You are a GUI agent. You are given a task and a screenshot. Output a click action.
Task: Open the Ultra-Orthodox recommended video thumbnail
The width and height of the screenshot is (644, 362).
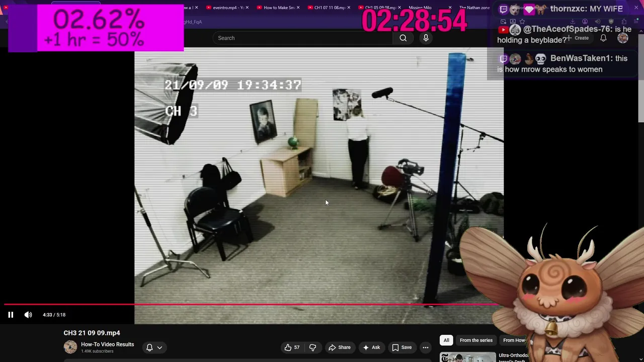pos(467,357)
